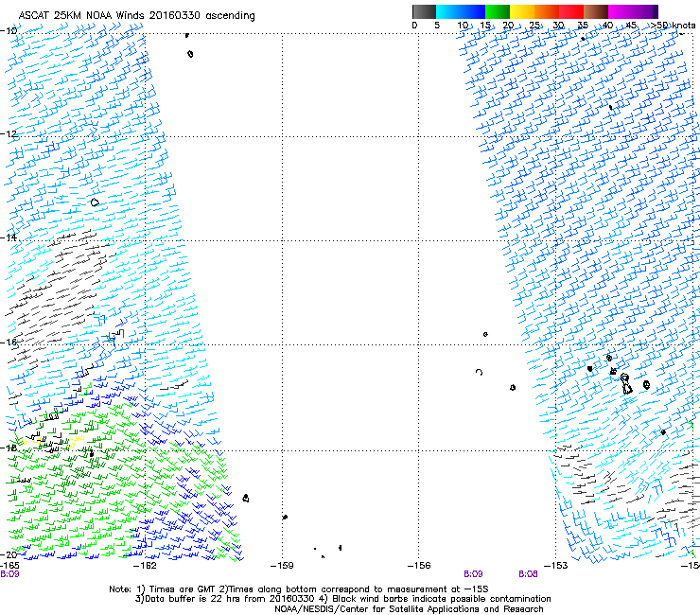This screenshot has width=700, height=615.
Task: Click the title 'ASCAT 25KM NOAA Winds 20160330 ascending'
Action: [x=136, y=16]
